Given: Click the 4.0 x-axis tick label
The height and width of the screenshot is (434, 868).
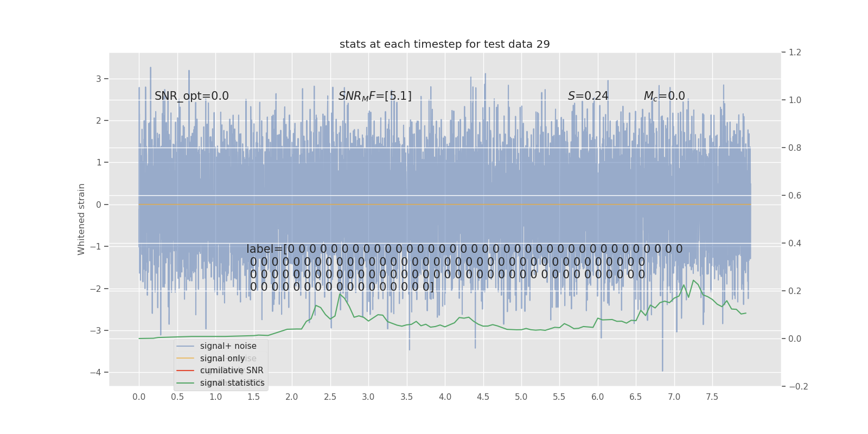Looking at the screenshot, I should coord(445,397).
